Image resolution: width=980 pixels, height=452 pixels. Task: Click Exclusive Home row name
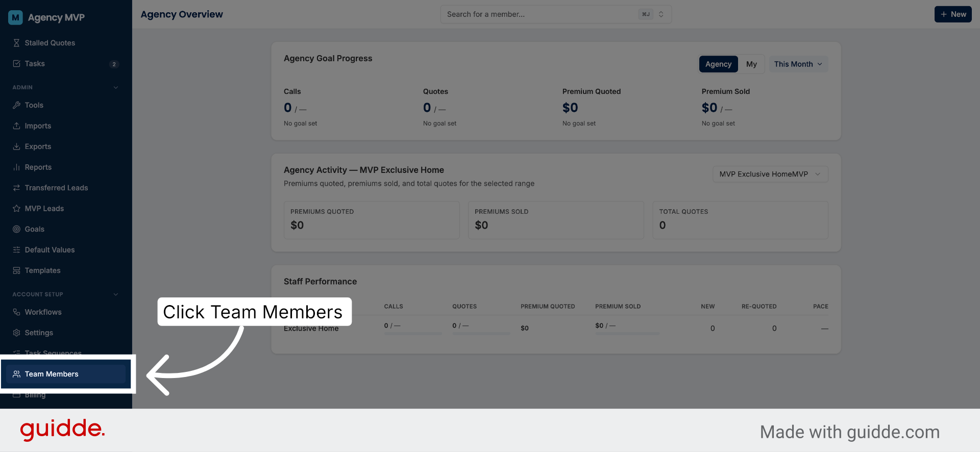[311, 329]
